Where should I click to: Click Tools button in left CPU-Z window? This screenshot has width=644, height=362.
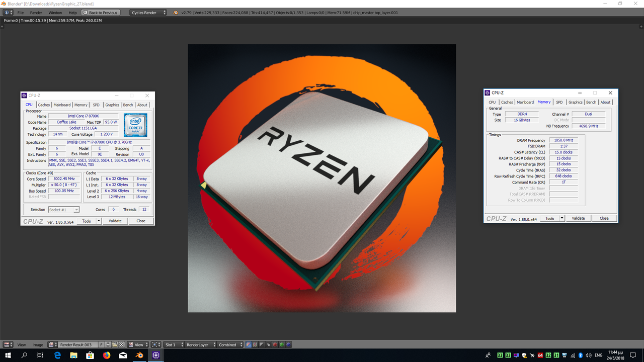[86, 221]
